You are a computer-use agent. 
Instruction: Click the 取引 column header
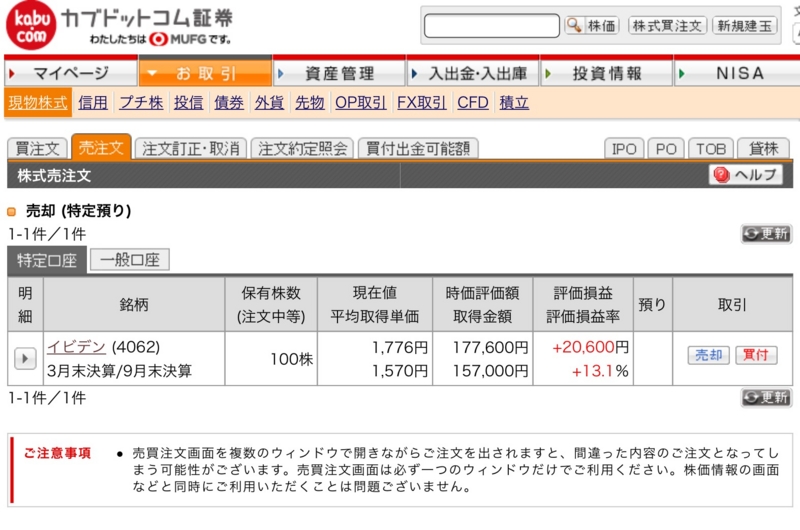click(732, 305)
